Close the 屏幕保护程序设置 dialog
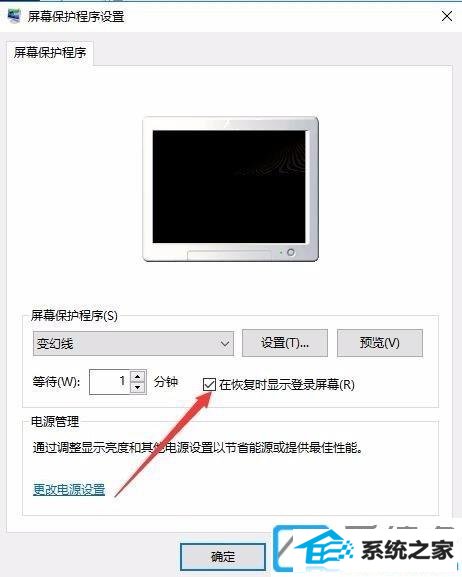462x577 pixels. [447, 16]
